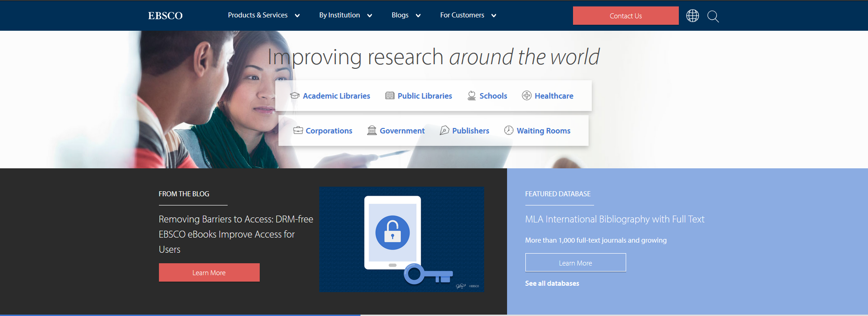Visit the Government page

[402, 131]
